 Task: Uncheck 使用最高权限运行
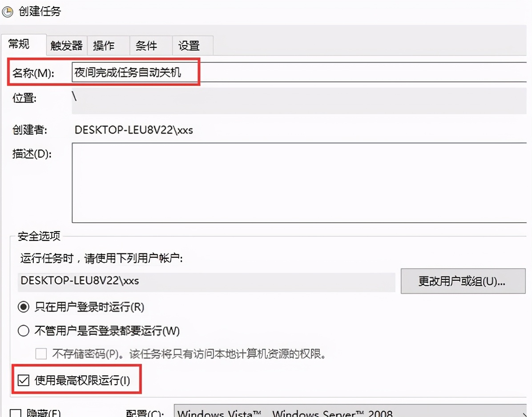pos(24,381)
